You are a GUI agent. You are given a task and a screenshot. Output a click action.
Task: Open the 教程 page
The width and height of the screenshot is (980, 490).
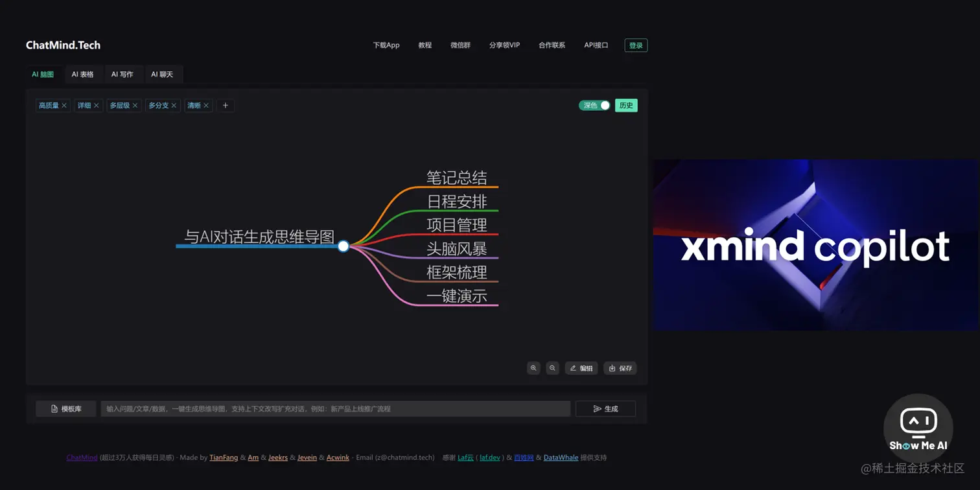425,45
